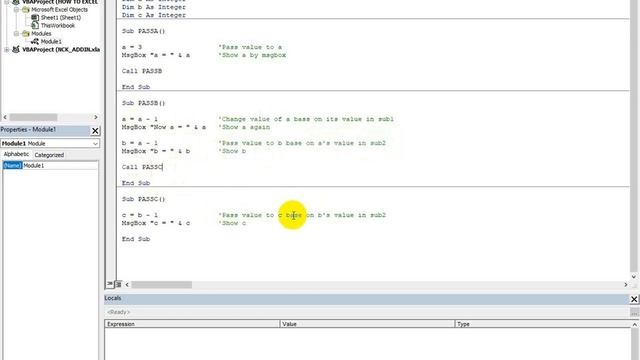
Task: Select the ThisWorkbook icon in project tree
Action: (35, 25)
